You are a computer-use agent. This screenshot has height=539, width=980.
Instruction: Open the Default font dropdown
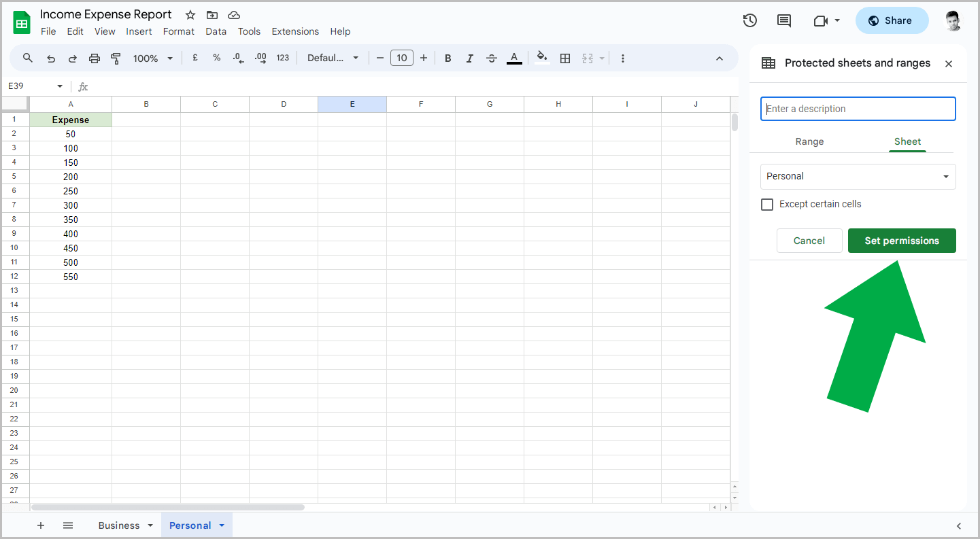click(333, 58)
